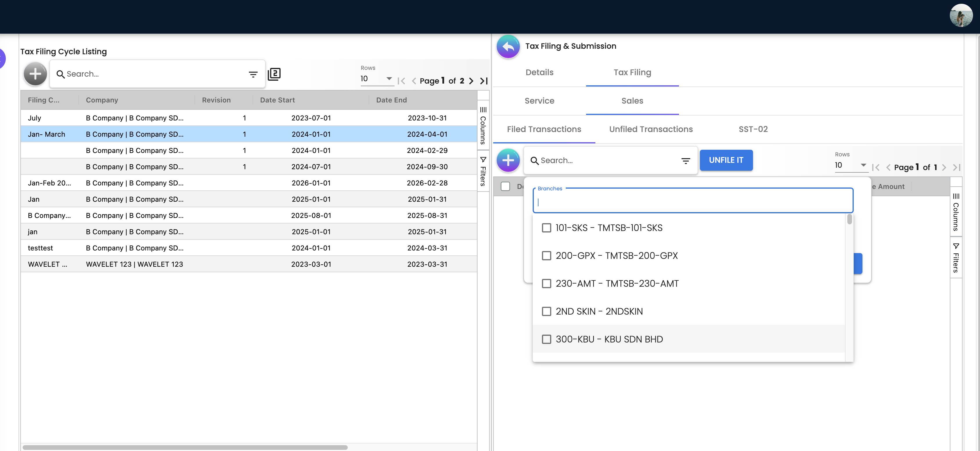Screen dimensions: 980x451
Task: Select row with date start 2025-08-01
Action: click(249, 216)
